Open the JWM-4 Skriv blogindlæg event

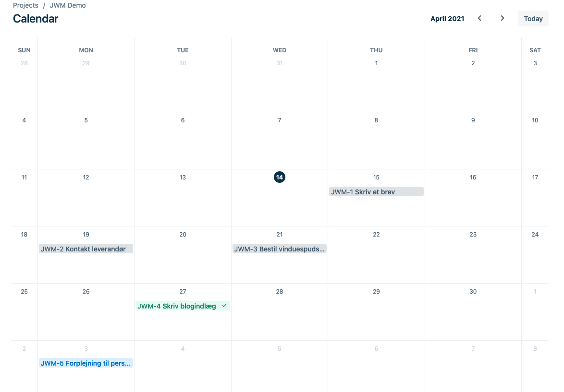(177, 306)
